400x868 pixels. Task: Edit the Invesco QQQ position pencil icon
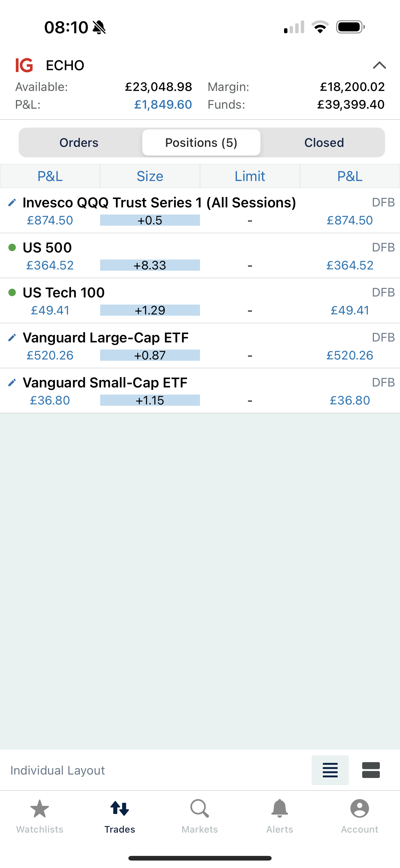[12, 202]
